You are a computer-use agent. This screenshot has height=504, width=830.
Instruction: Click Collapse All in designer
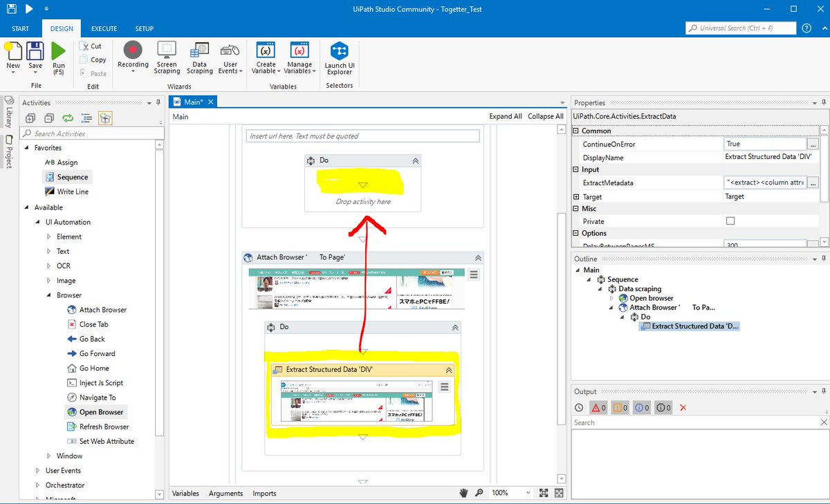pos(546,116)
